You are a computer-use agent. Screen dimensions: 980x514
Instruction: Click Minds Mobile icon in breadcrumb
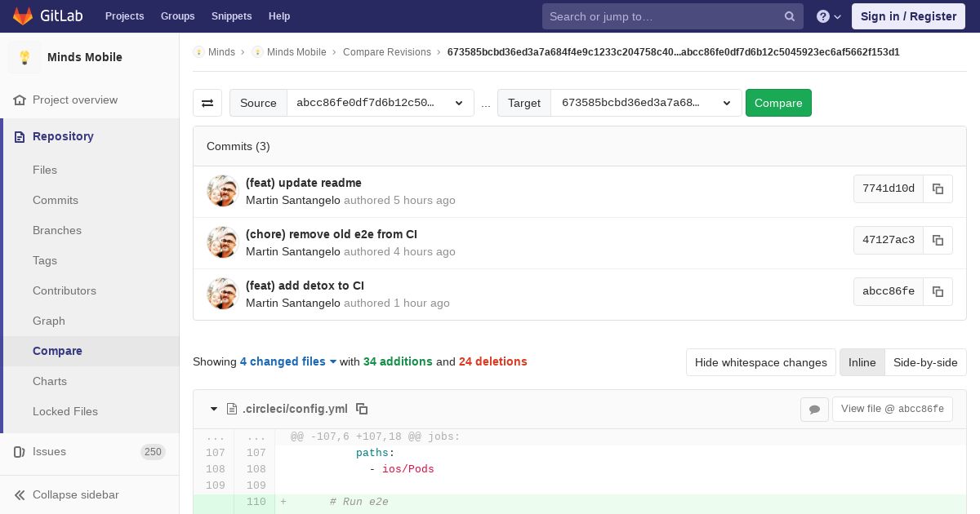(257, 52)
